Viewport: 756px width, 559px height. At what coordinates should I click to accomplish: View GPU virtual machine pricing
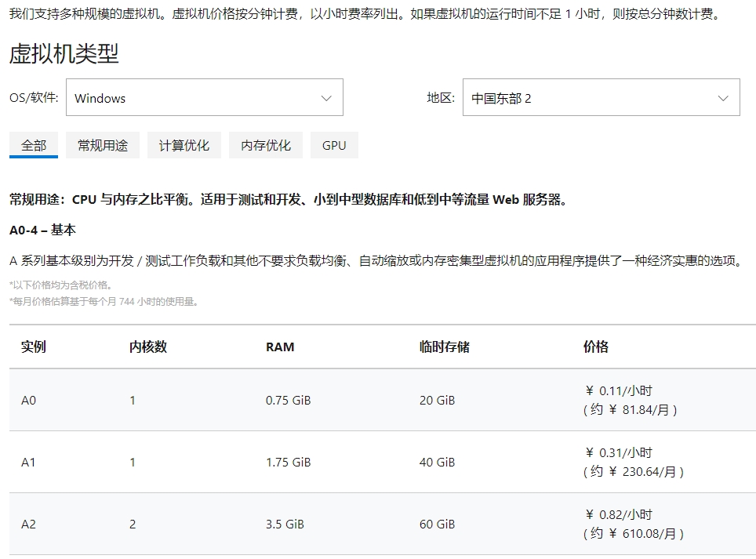[334, 145]
